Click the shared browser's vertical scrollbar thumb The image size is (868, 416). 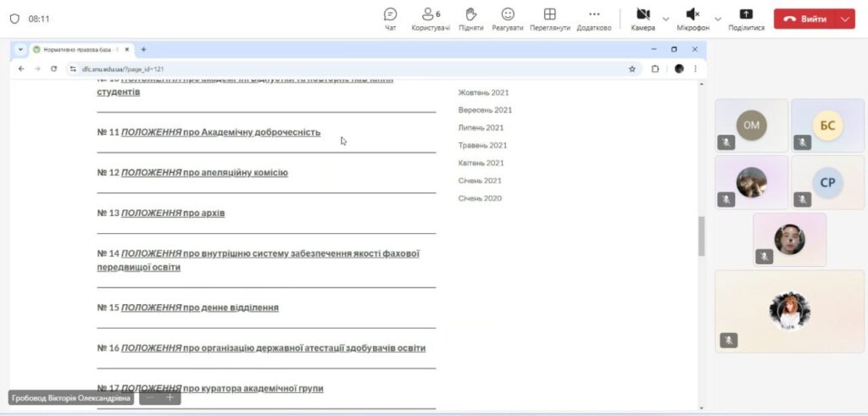701,236
